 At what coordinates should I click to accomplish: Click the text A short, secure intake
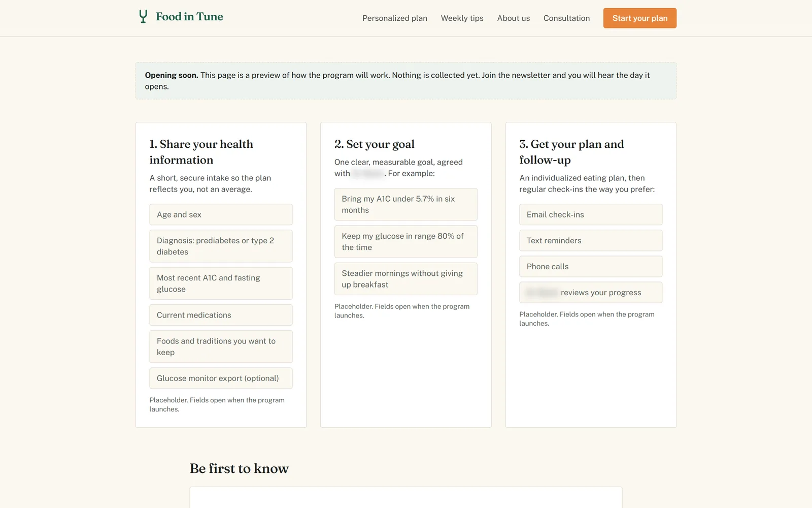pyautogui.click(x=210, y=183)
